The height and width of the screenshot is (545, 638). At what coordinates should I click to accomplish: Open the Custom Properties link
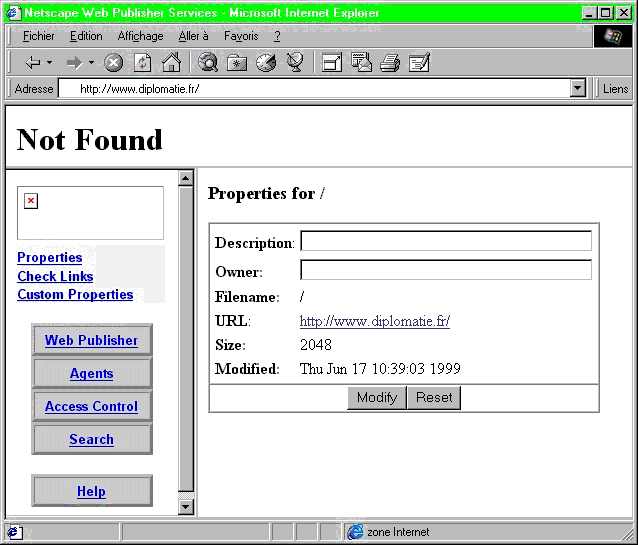point(75,295)
